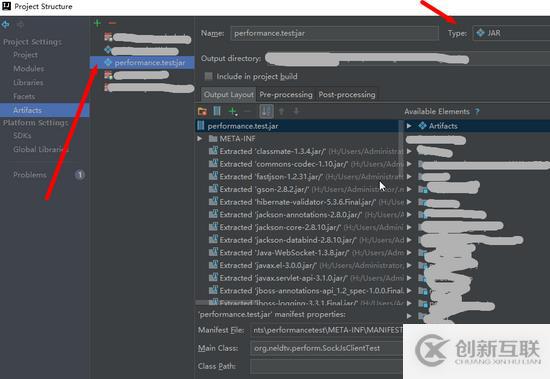Open Libraries settings section
The height and width of the screenshot is (379, 550).
coord(28,82)
